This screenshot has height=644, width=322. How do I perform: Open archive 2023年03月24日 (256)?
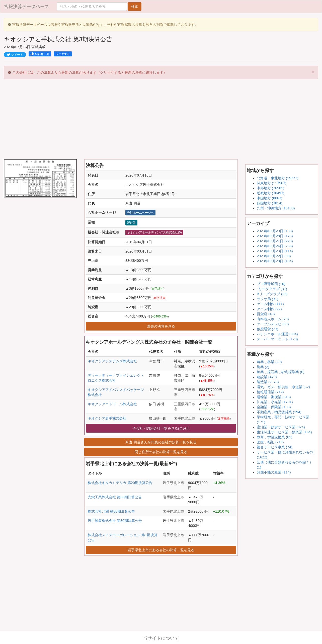tap(275, 246)
